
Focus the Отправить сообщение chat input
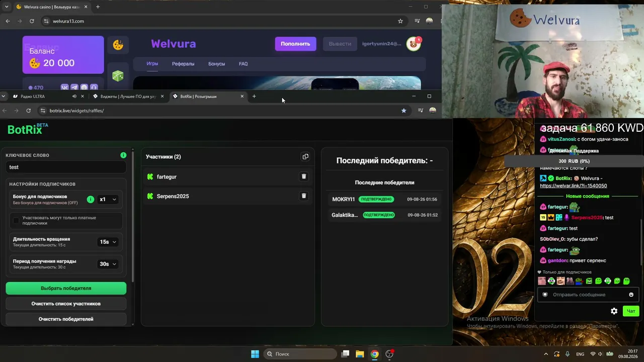[x=588, y=295]
